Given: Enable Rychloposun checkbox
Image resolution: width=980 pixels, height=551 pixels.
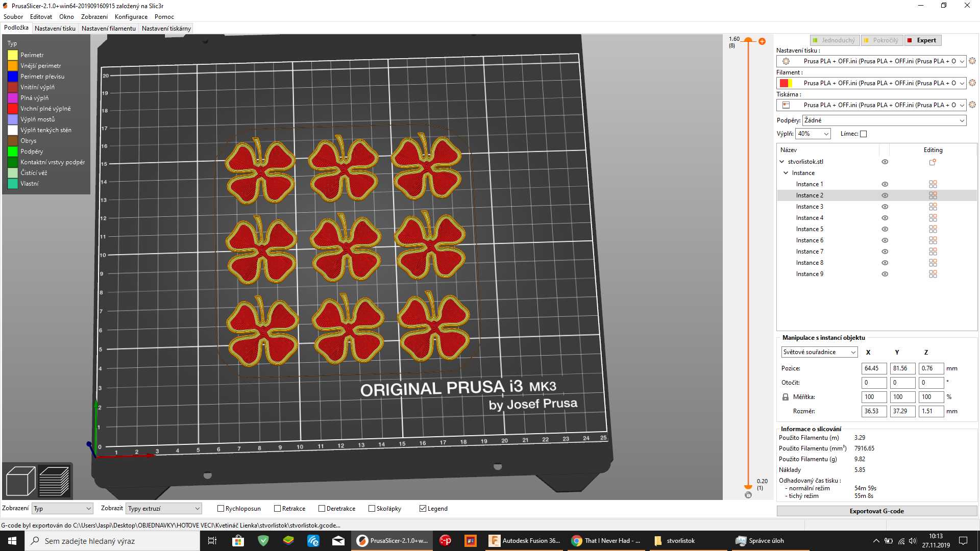Looking at the screenshot, I should pos(221,509).
